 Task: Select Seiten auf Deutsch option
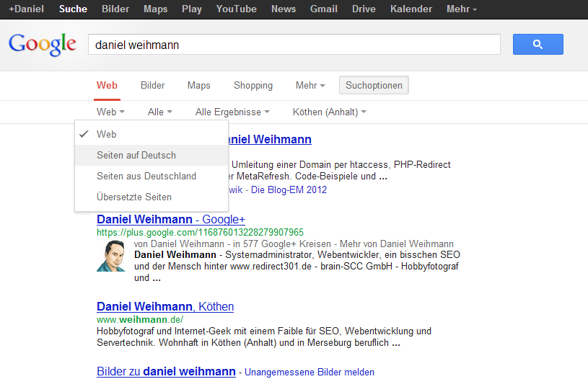(x=152, y=155)
